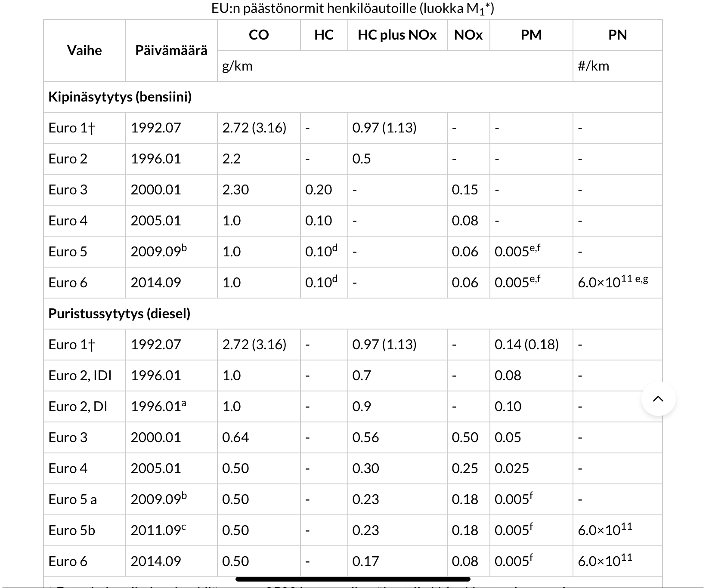Select the PN column header
Viewport: 706px width, 588px height.
[x=617, y=35]
